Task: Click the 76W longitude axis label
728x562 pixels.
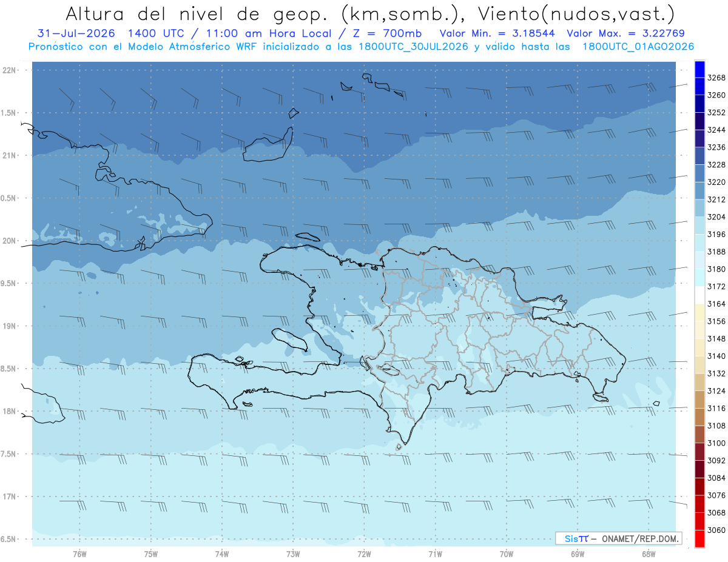Action: click(x=79, y=554)
